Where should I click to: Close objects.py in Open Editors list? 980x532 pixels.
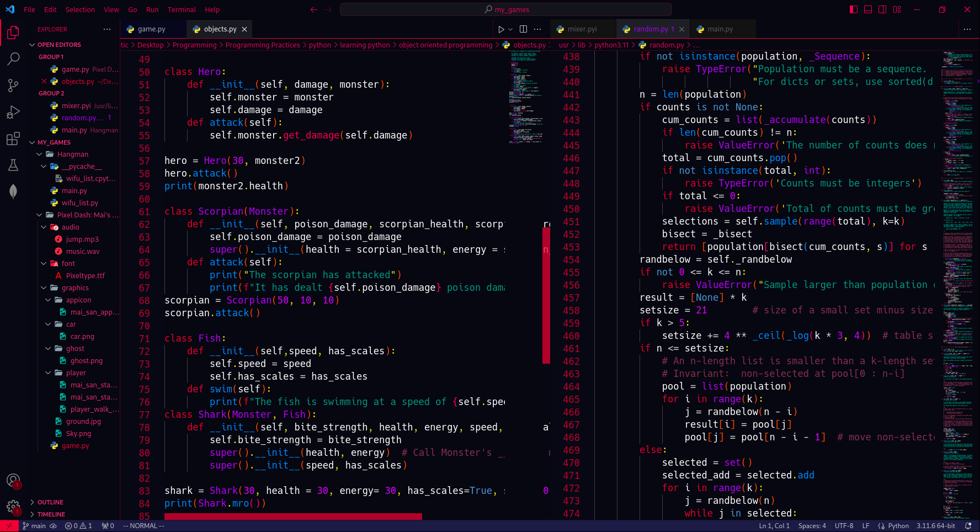click(44, 81)
